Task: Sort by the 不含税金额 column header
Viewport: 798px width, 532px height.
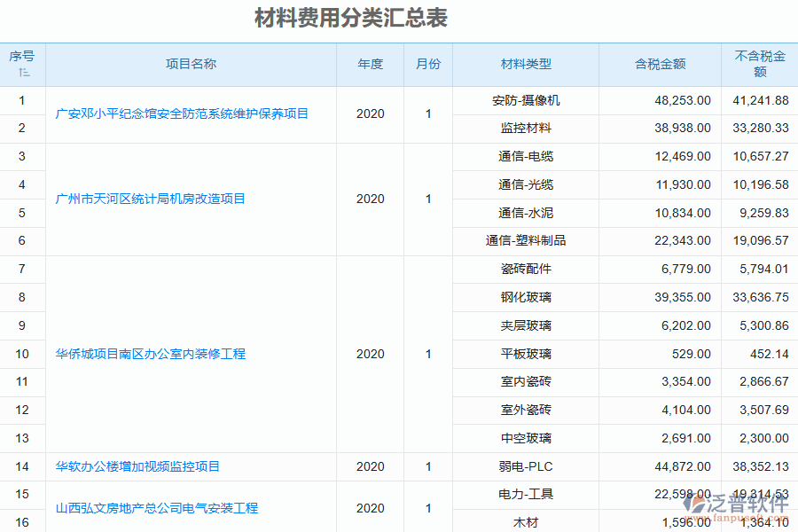Action: pyautogui.click(x=758, y=64)
